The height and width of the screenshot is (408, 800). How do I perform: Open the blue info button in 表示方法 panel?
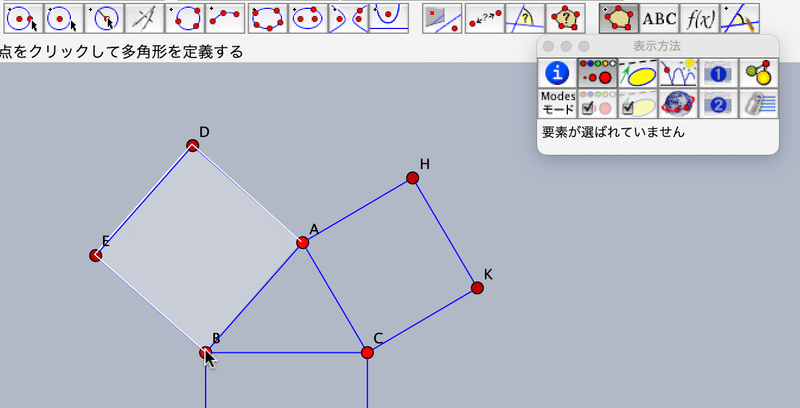coord(557,73)
